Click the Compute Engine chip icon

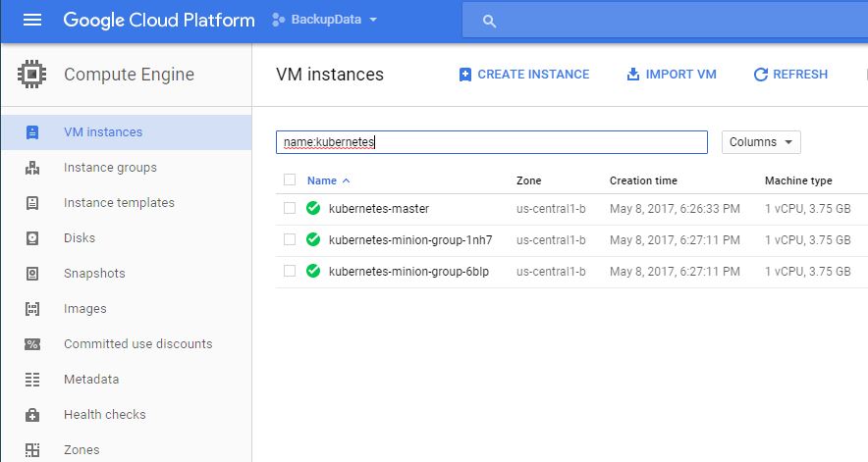[31, 75]
